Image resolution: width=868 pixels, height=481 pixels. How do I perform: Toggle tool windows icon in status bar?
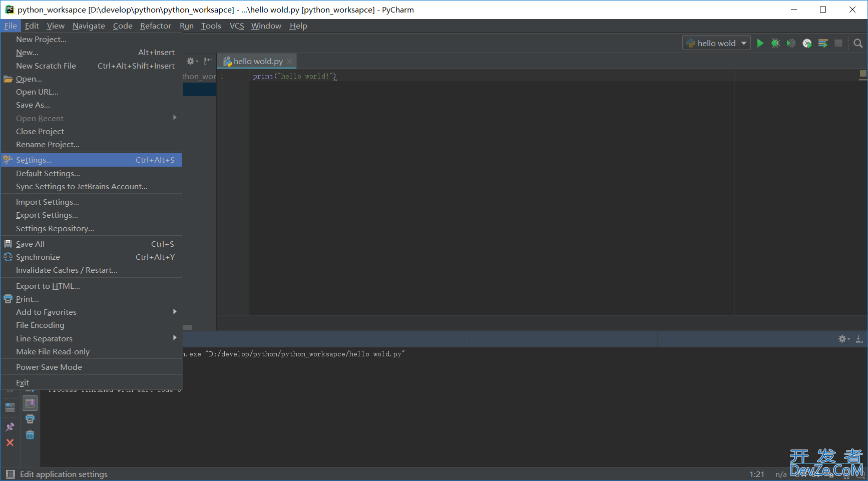tap(10, 474)
